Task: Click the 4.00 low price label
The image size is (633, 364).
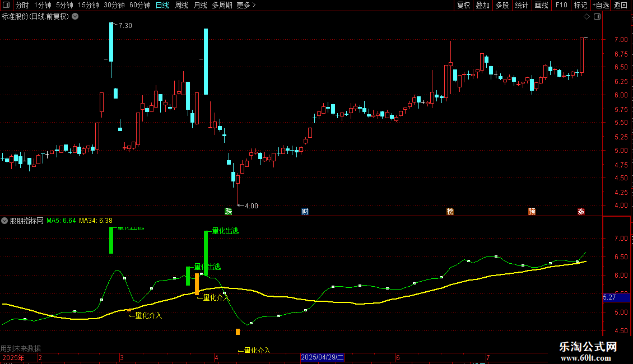Action: pyautogui.click(x=251, y=206)
